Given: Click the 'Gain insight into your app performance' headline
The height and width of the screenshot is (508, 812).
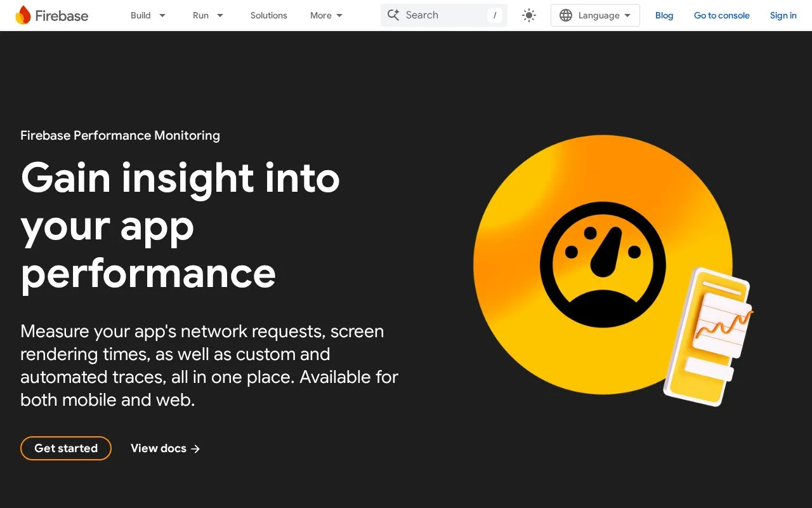Looking at the screenshot, I should pyautogui.click(x=180, y=225).
